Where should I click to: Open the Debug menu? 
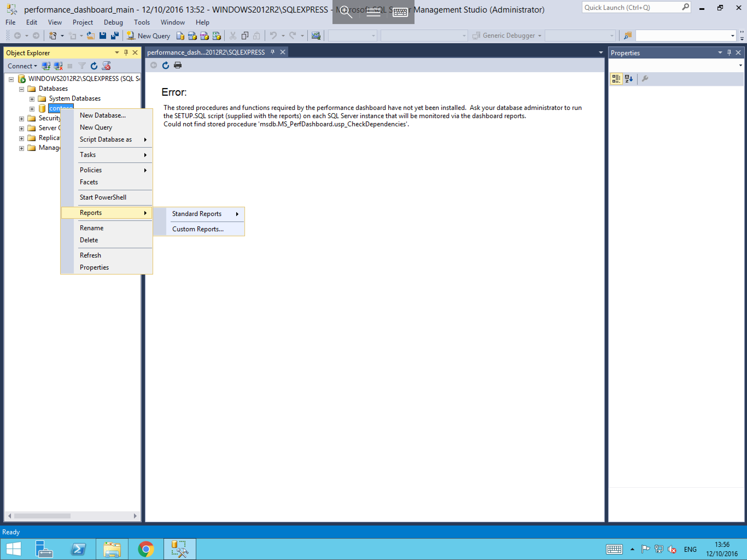[x=113, y=22]
